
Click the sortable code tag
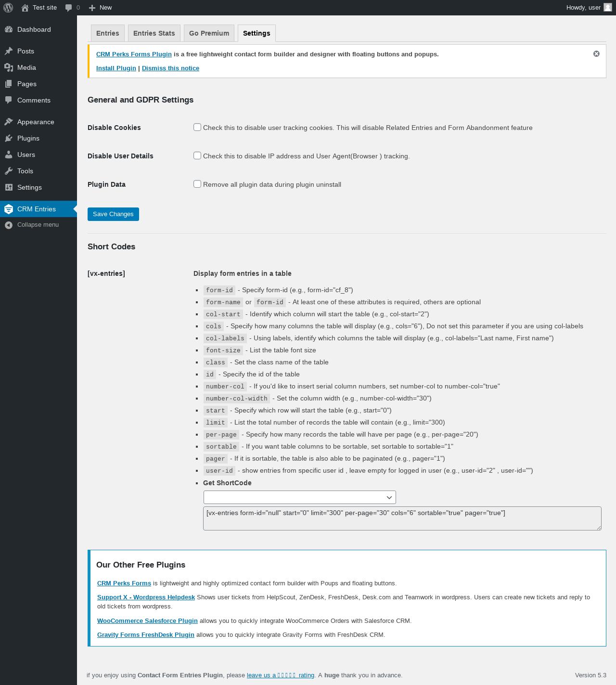coord(221,447)
